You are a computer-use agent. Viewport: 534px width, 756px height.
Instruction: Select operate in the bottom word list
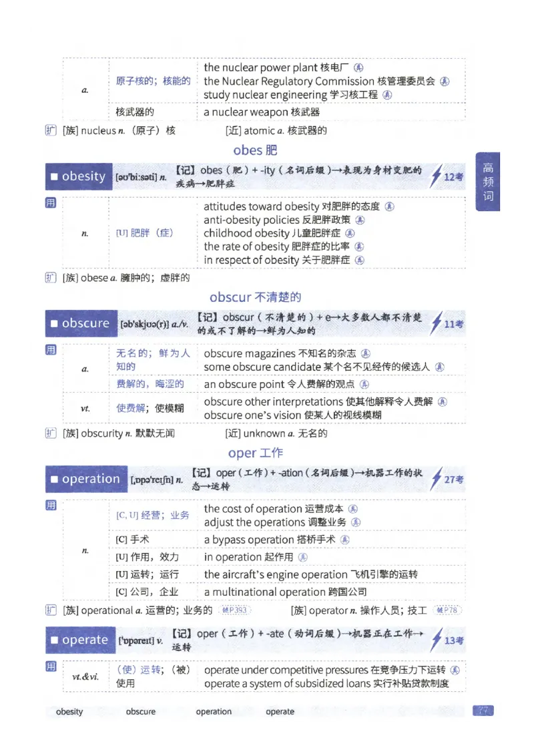tap(280, 711)
